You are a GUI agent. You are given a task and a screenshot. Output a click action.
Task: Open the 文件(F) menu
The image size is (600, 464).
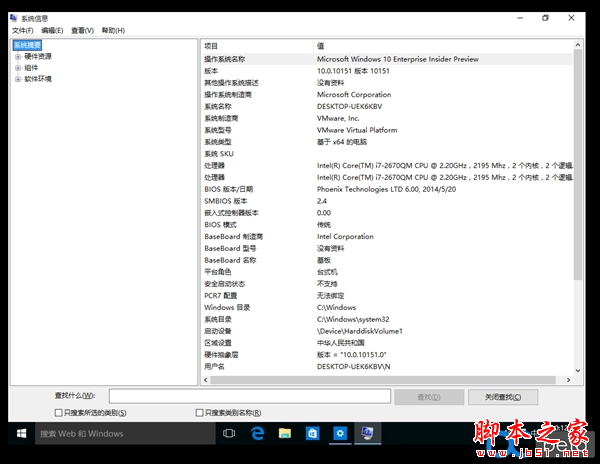click(22, 30)
